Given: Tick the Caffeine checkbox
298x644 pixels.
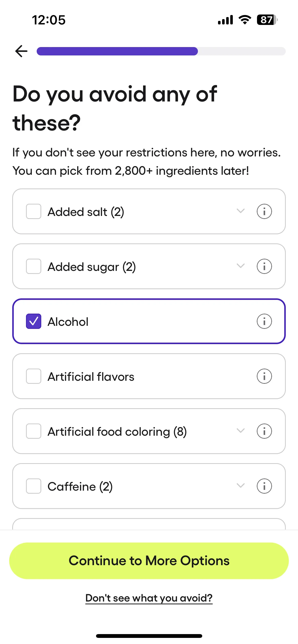Looking at the screenshot, I should 34,486.
